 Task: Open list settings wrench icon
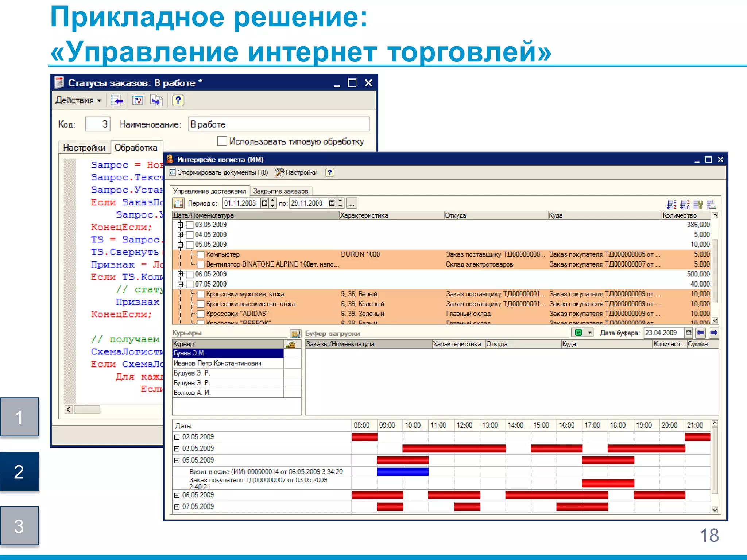698,204
